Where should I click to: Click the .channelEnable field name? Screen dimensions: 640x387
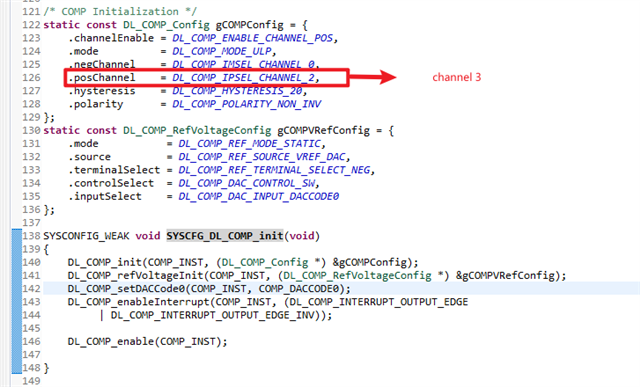tap(111, 38)
